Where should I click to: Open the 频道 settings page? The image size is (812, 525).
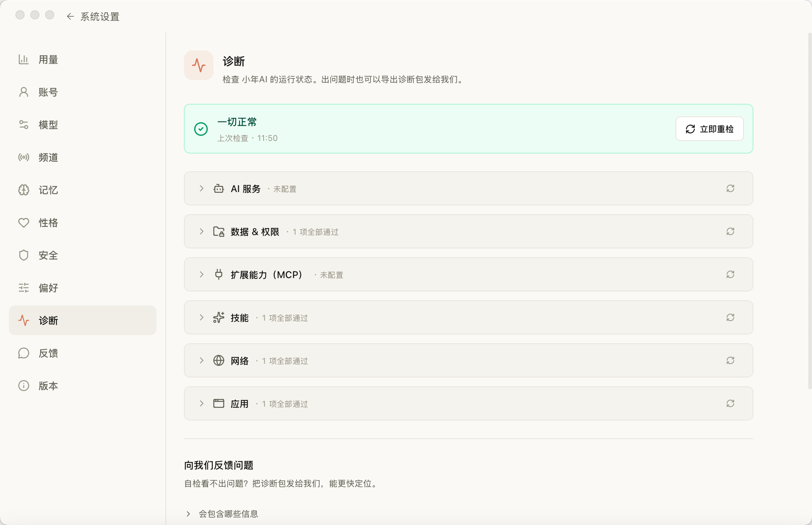tap(83, 157)
